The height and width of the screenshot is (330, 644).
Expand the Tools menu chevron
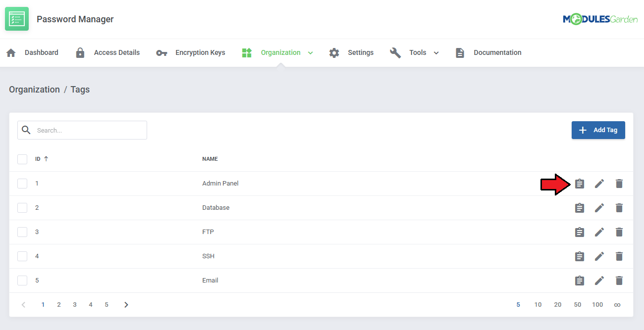click(x=436, y=53)
